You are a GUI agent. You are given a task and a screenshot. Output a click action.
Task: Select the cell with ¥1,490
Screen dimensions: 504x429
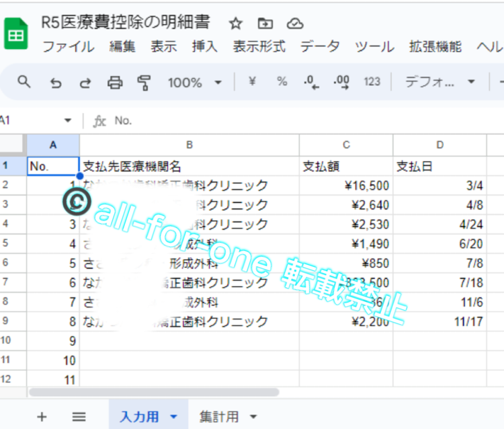[346, 244]
